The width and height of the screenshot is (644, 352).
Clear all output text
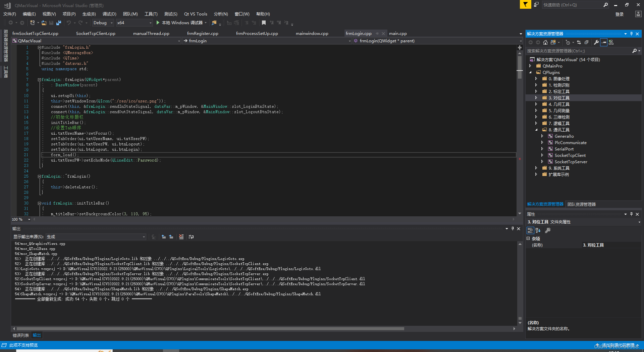tap(181, 237)
